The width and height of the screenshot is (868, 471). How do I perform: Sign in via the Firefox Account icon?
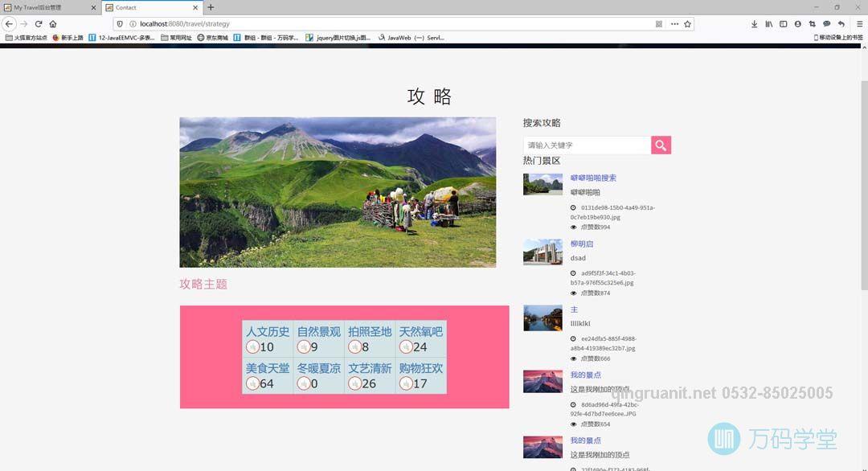click(x=798, y=23)
